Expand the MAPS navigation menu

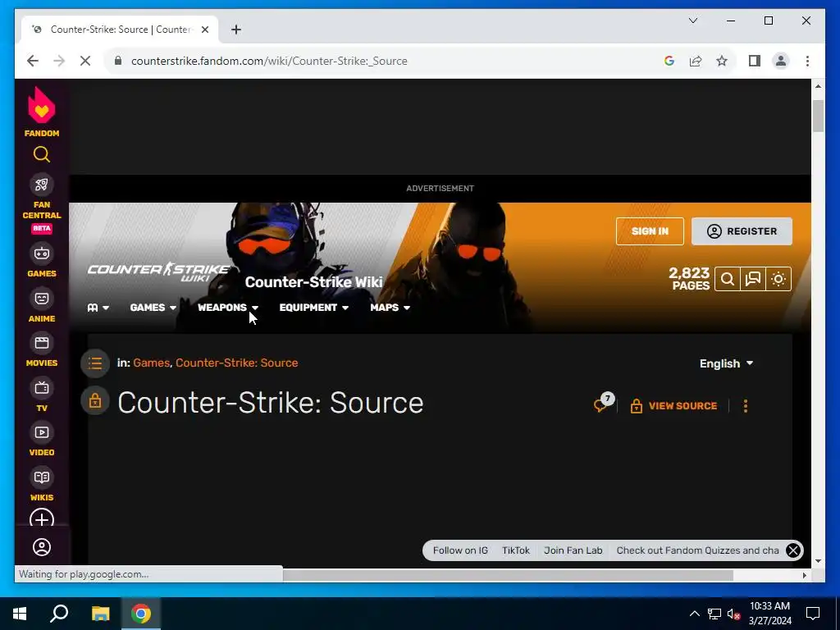coord(390,308)
